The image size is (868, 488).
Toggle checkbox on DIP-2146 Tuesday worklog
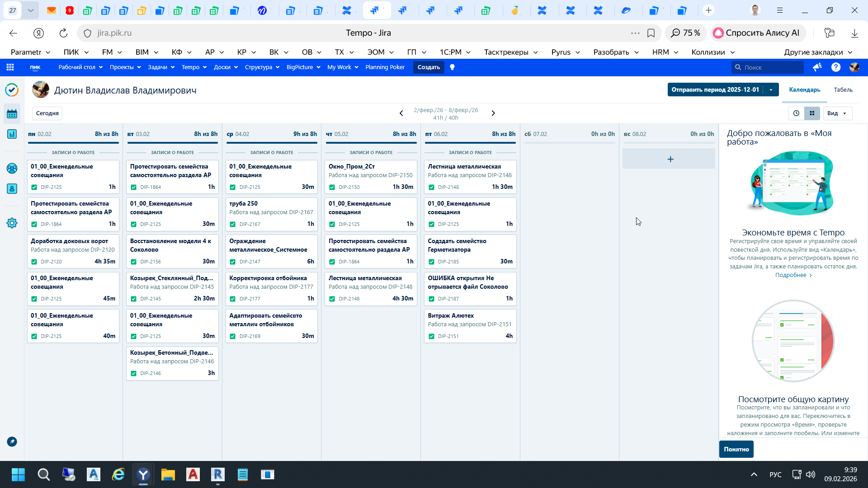pos(133,373)
